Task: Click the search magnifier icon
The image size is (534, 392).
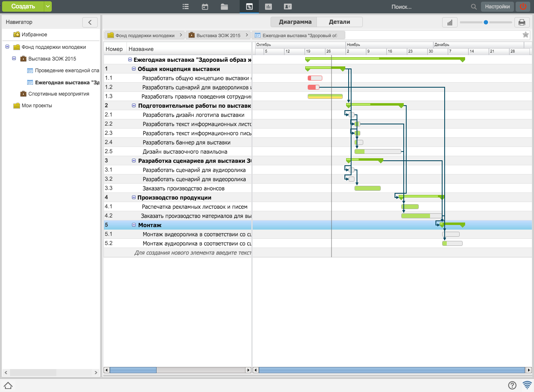Action: point(473,7)
